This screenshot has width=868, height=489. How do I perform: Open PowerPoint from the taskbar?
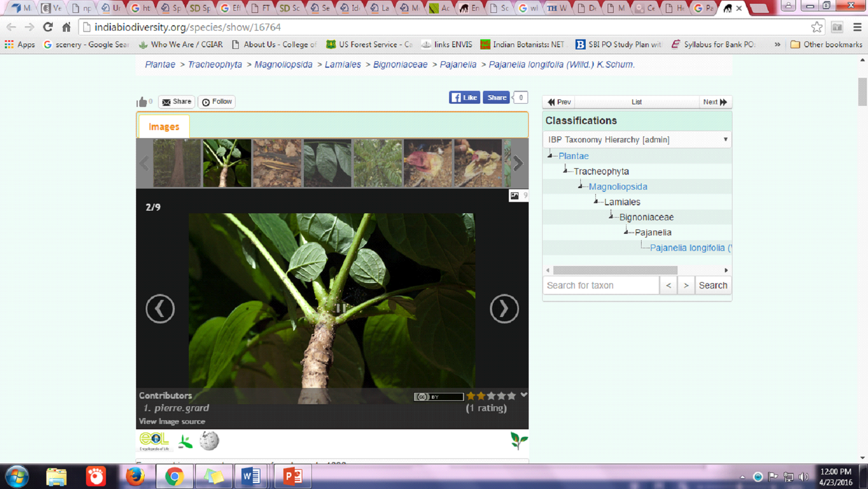pos(293,476)
